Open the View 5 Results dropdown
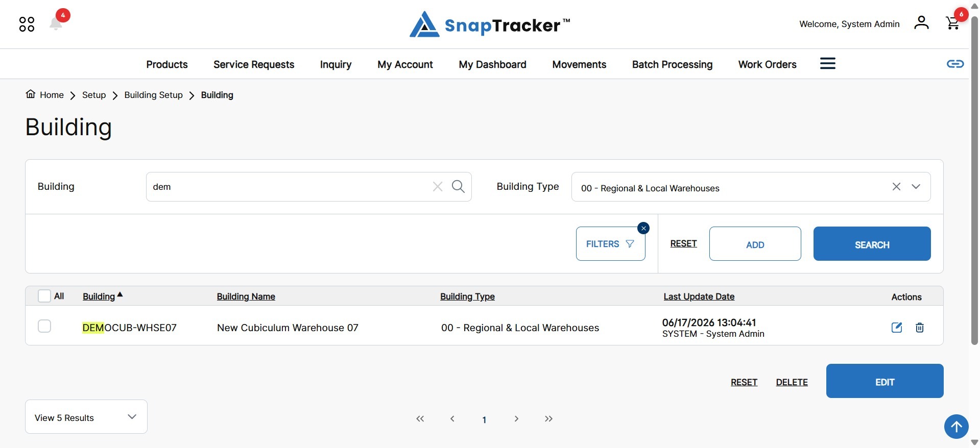The height and width of the screenshot is (448, 980). [86, 417]
